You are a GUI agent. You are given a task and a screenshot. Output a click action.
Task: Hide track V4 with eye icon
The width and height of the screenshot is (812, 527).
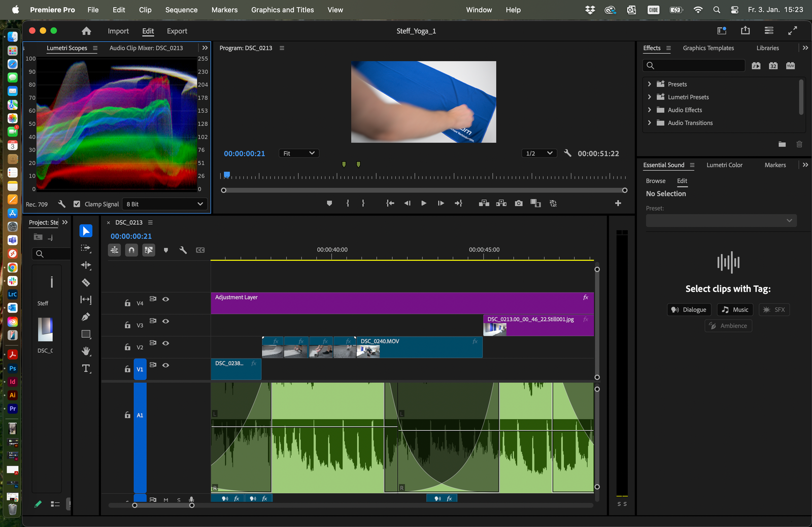click(x=165, y=299)
